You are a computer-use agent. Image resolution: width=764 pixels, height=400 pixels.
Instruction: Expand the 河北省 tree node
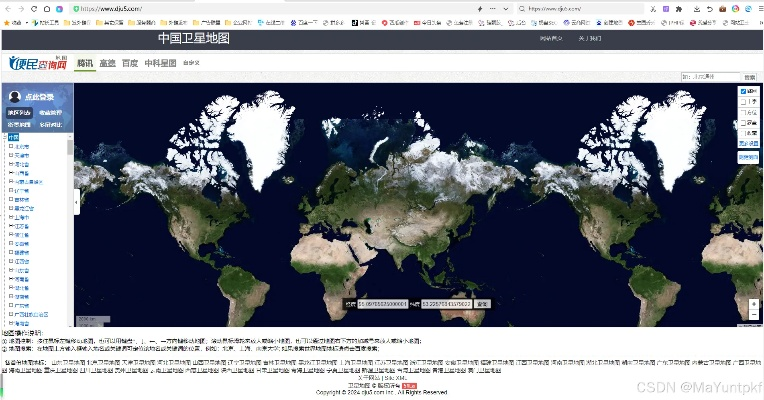[11, 164]
